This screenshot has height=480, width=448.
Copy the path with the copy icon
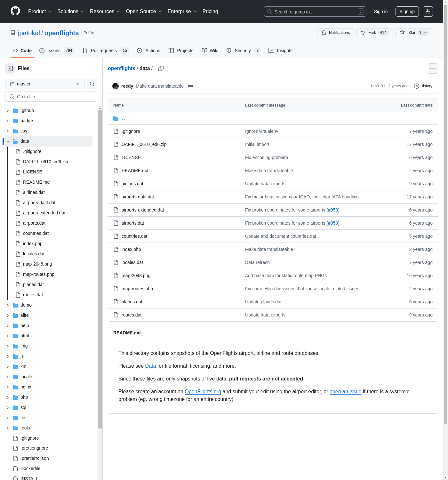[x=161, y=68]
